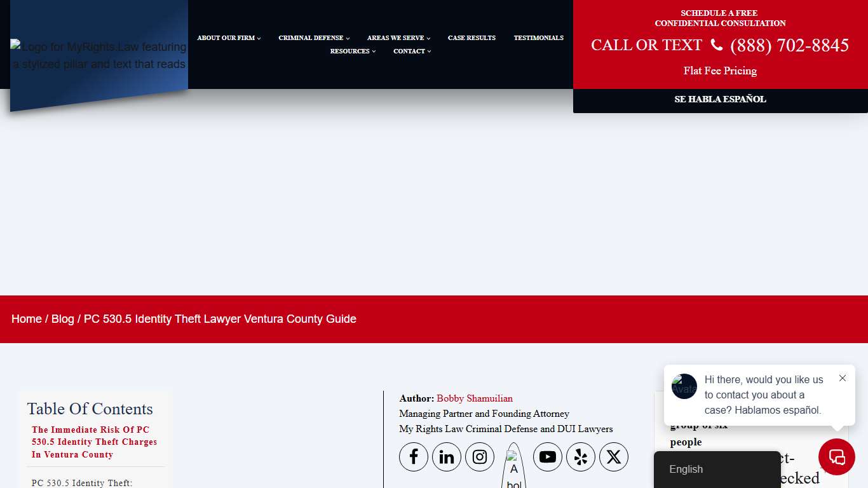Click the LinkedIn social icon
This screenshot has height=488, width=868.
[x=447, y=457]
